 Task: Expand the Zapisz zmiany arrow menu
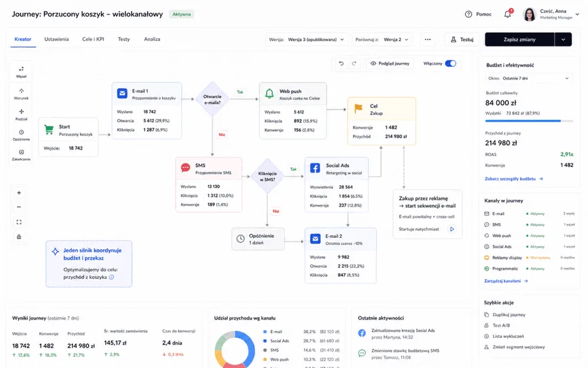point(563,39)
